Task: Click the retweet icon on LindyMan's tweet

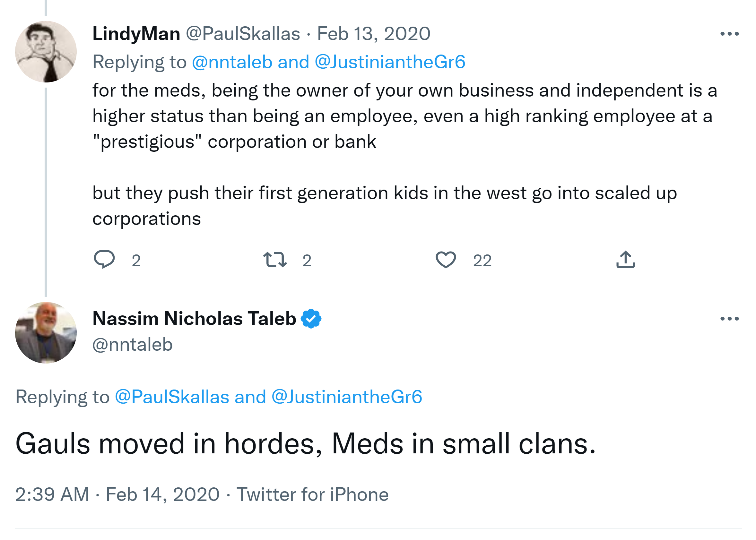Action: (x=275, y=260)
